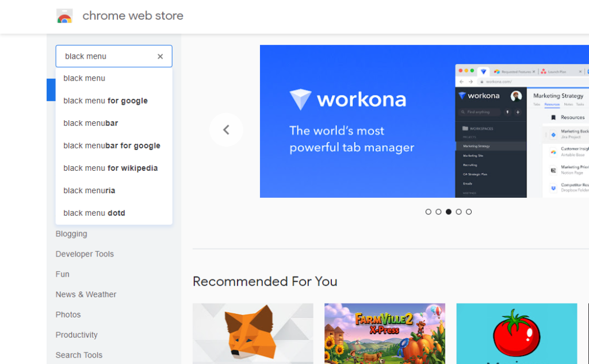Go to News & Weather category

click(86, 294)
